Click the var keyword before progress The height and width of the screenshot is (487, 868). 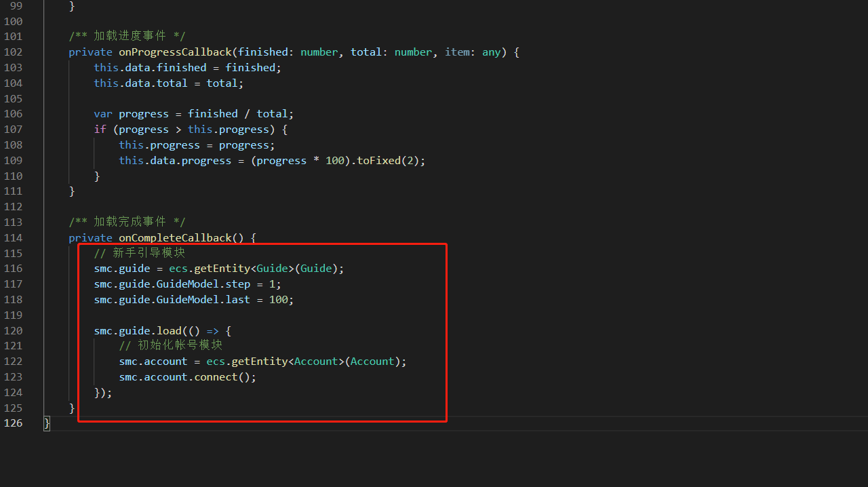tap(103, 114)
